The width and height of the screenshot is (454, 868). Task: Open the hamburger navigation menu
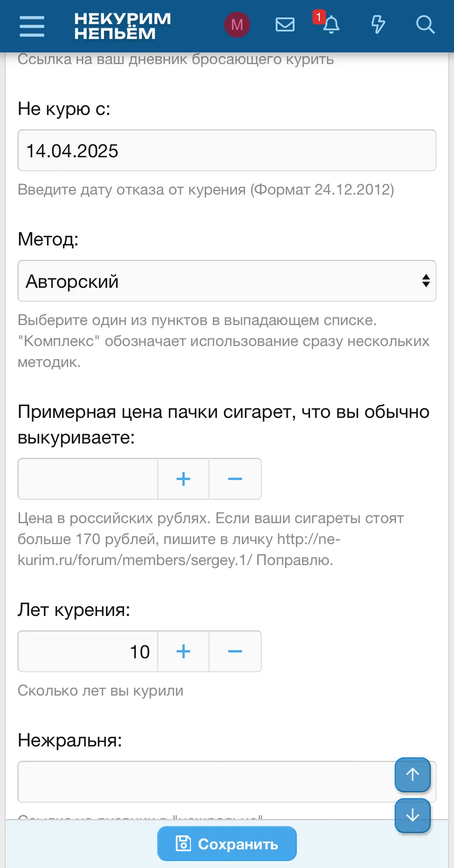pyautogui.click(x=32, y=26)
